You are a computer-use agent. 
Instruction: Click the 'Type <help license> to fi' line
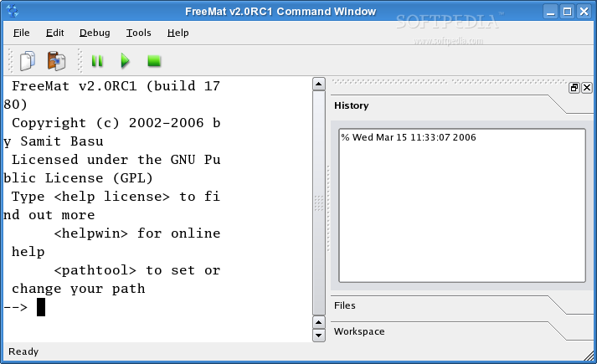pos(116,197)
